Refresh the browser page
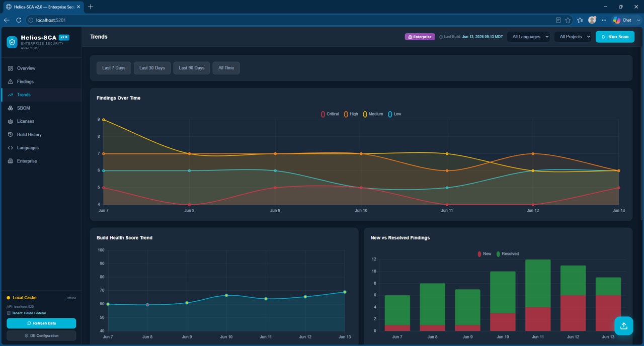 point(19,20)
